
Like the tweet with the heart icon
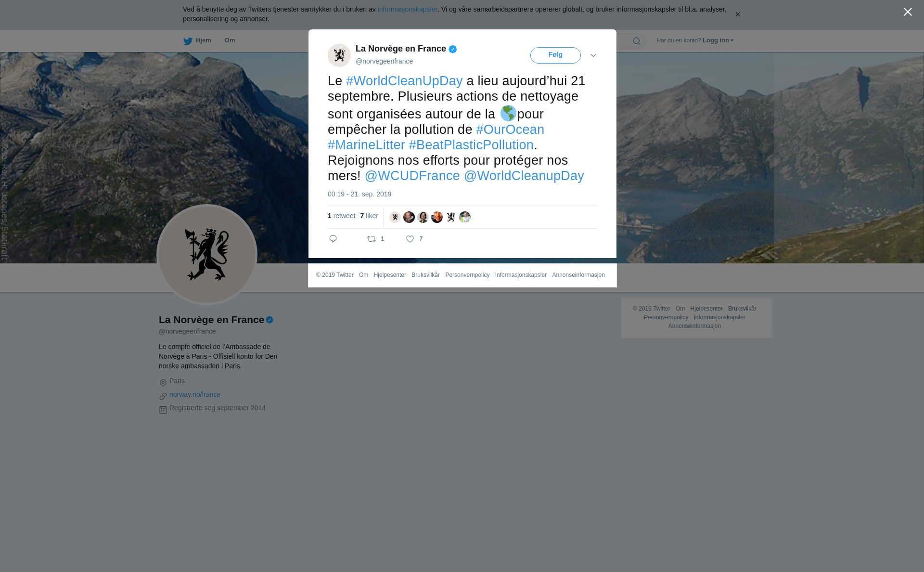click(x=410, y=239)
